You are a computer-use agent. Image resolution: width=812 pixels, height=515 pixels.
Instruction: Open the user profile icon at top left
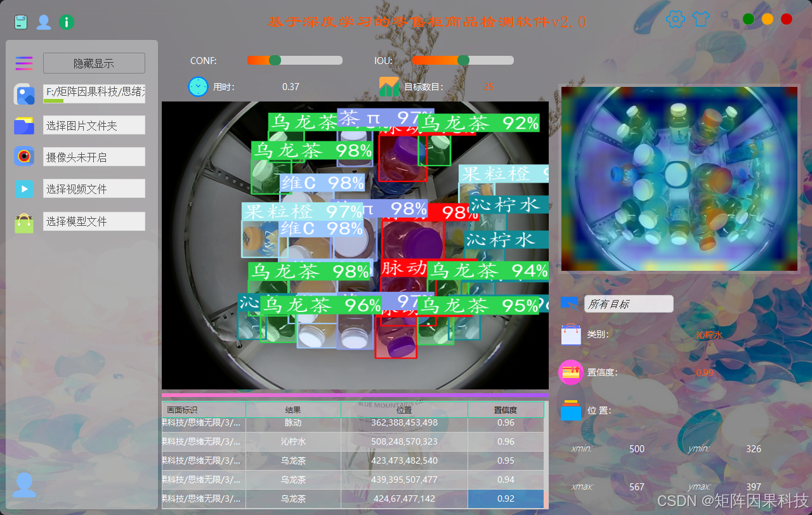point(44,22)
